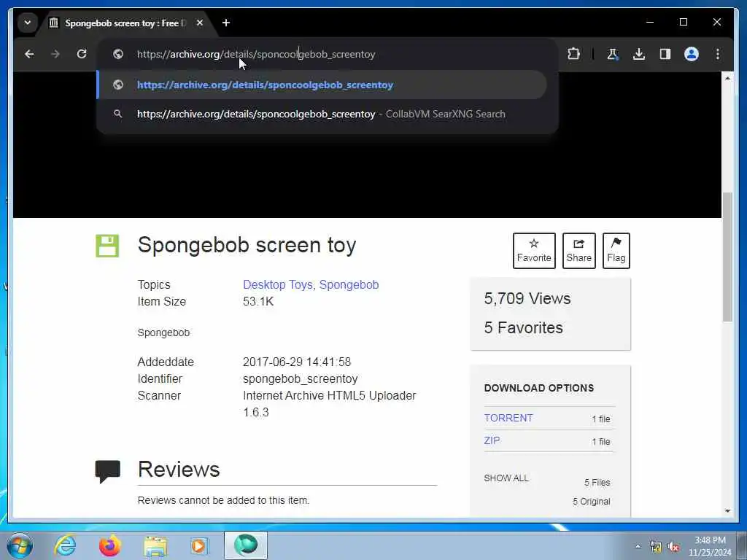
Task: Click the muted volume tray icon
Action: pos(673,547)
